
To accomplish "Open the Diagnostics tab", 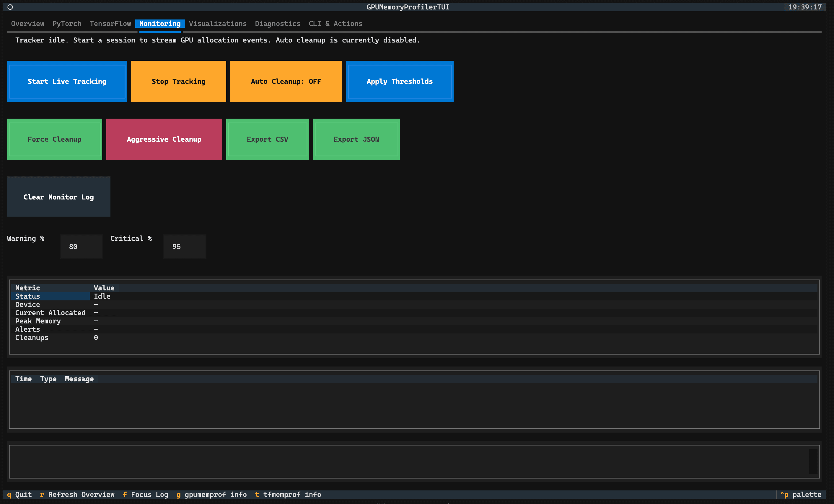I will click(278, 23).
